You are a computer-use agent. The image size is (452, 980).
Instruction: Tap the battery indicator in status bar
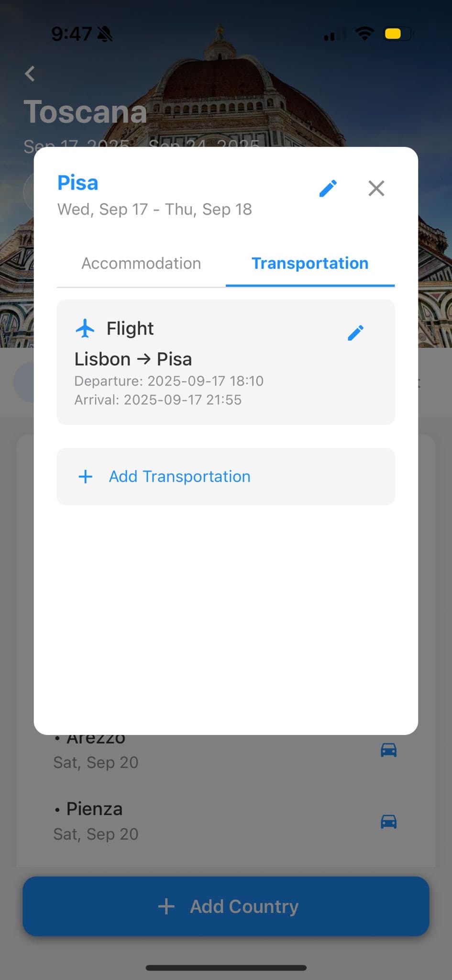coord(398,34)
